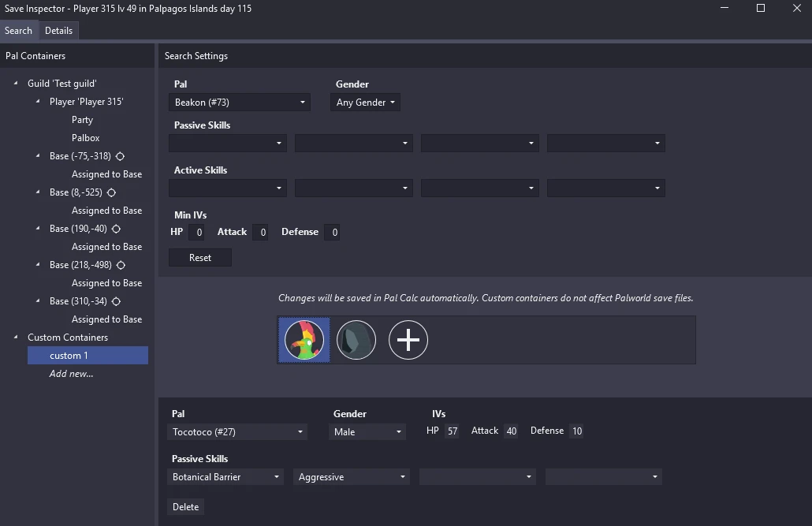Open fourth empty passive skill dropdown in editor
812x526 pixels.
tap(604, 477)
